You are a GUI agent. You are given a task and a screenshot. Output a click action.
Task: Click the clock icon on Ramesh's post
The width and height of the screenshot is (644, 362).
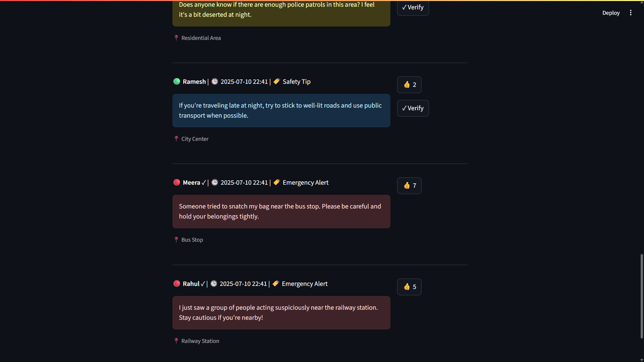tap(215, 81)
